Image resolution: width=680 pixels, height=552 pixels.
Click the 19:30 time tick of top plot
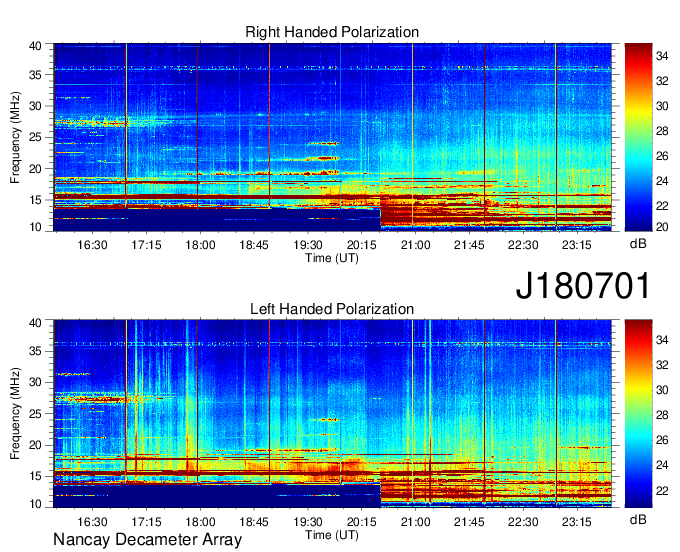pyautogui.click(x=308, y=245)
